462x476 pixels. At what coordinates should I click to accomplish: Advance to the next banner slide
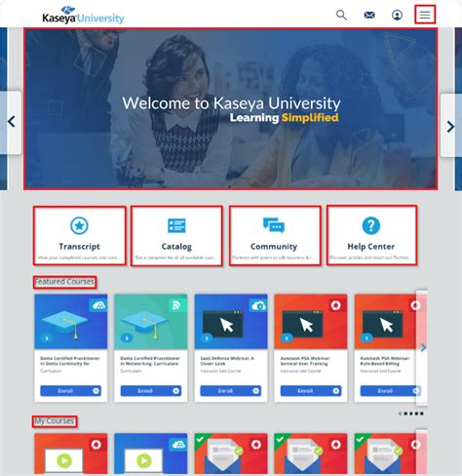pyautogui.click(x=450, y=127)
